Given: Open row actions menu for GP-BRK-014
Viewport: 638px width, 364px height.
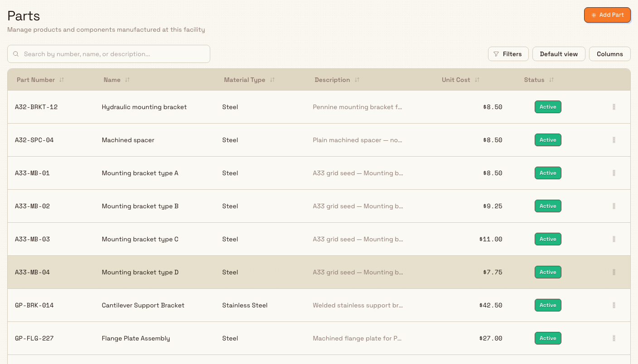Looking at the screenshot, I should (614, 305).
